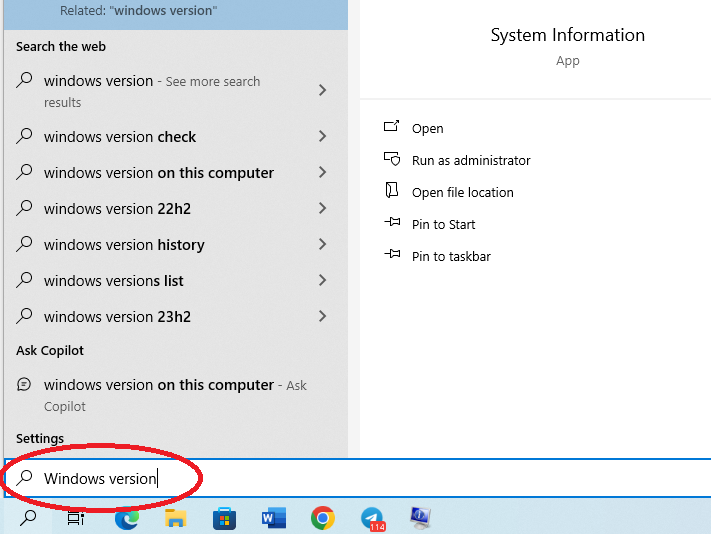Expand chevron for 'windows version 22h2'
This screenshot has height=534, width=711.
coord(322,208)
